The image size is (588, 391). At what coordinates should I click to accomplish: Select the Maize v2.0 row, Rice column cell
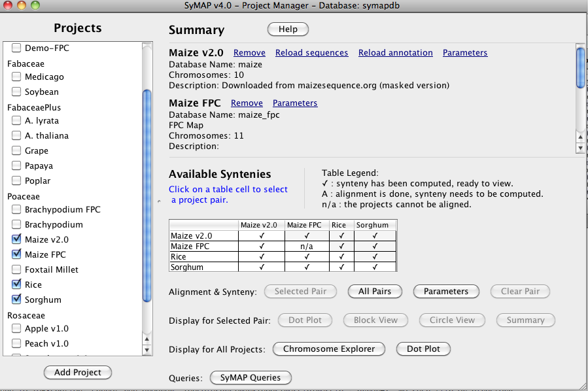(x=341, y=236)
